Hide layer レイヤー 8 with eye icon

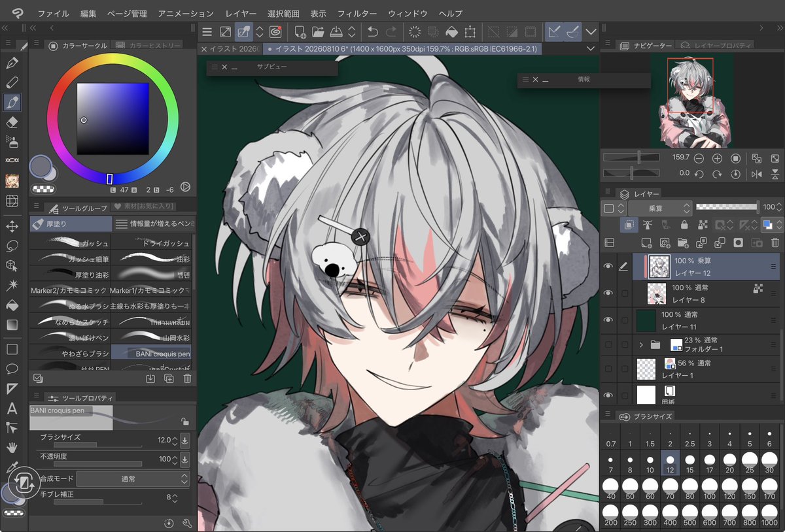[608, 293]
